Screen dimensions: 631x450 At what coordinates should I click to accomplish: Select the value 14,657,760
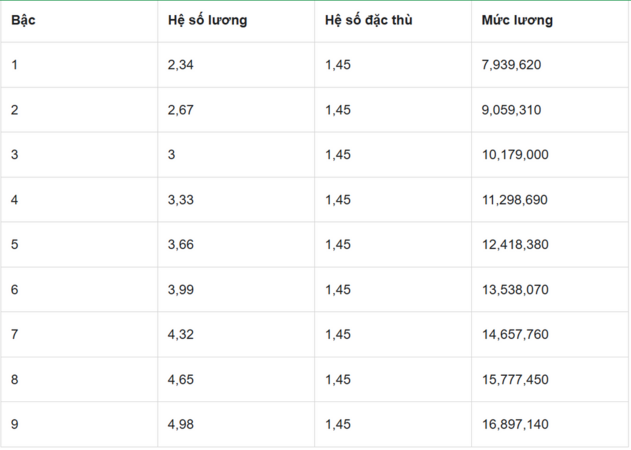[515, 334]
